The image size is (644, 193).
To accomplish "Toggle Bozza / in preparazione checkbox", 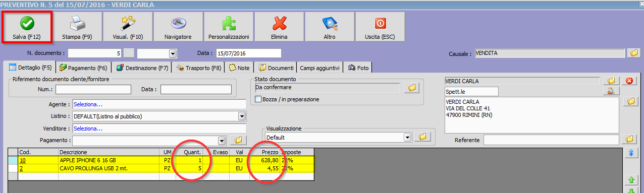I will [x=259, y=99].
